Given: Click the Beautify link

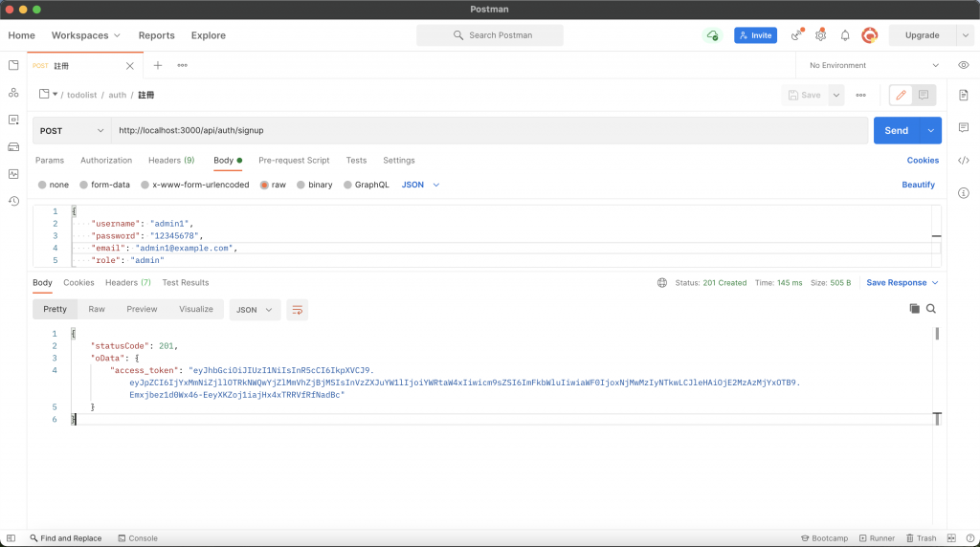Looking at the screenshot, I should (918, 185).
